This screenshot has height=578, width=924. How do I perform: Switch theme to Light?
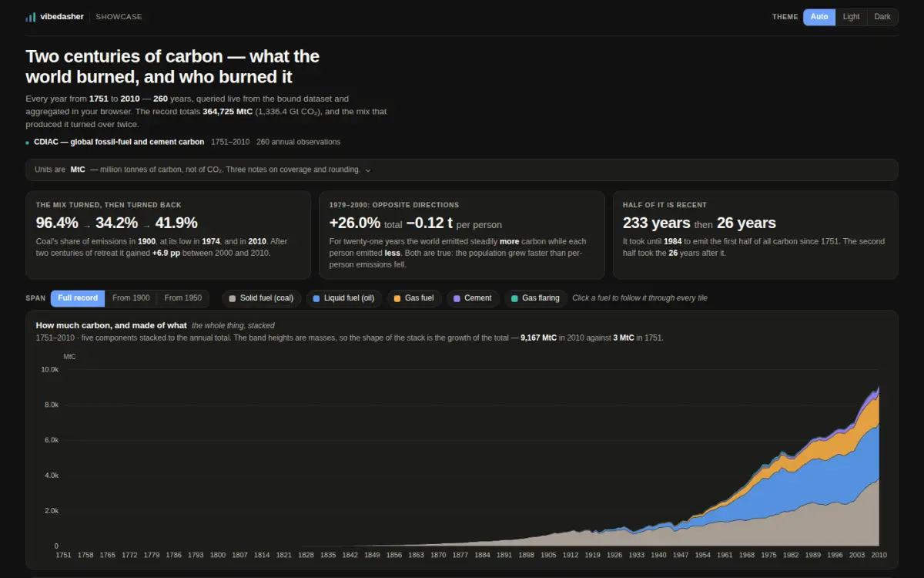[x=851, y=17]
